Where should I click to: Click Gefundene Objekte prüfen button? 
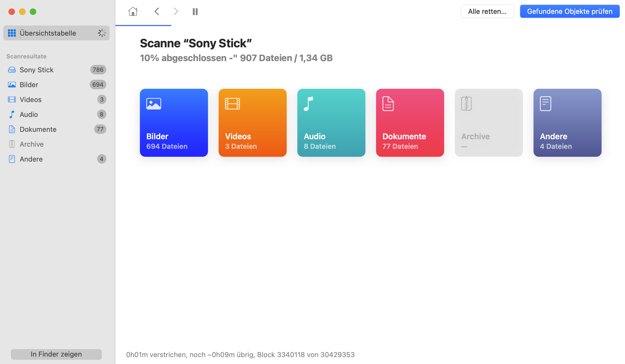pyautogui.click(x=569, y=11)
